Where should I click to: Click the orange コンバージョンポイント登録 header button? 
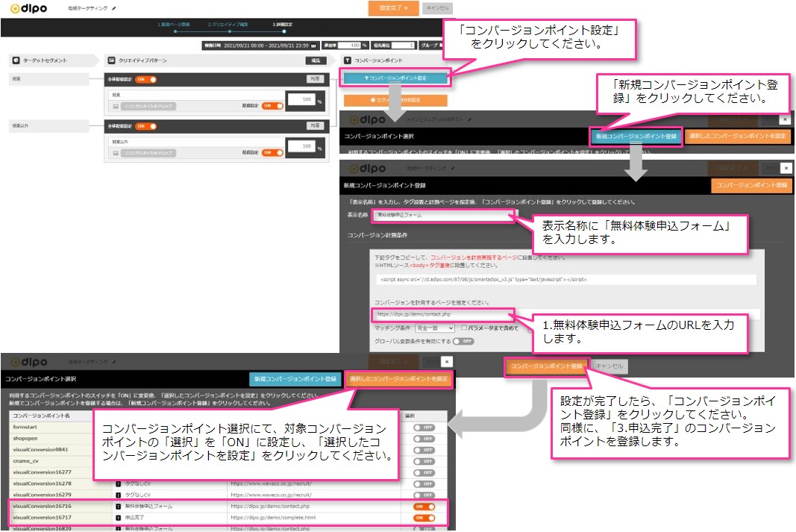pyautogui.click(x=751, y=185)
